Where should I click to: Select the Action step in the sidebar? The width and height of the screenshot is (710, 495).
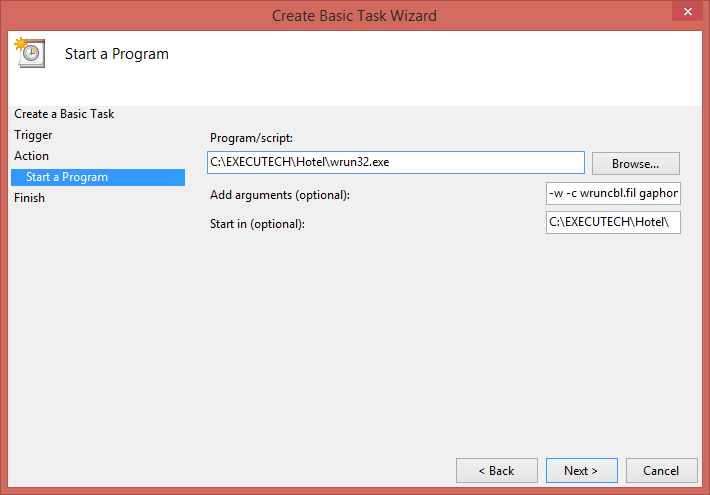31,156
